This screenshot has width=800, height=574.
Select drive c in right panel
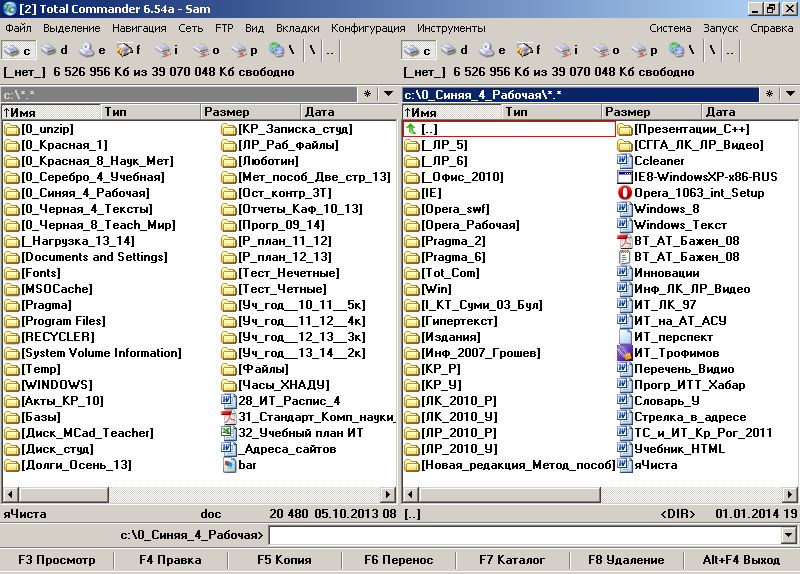418,51
